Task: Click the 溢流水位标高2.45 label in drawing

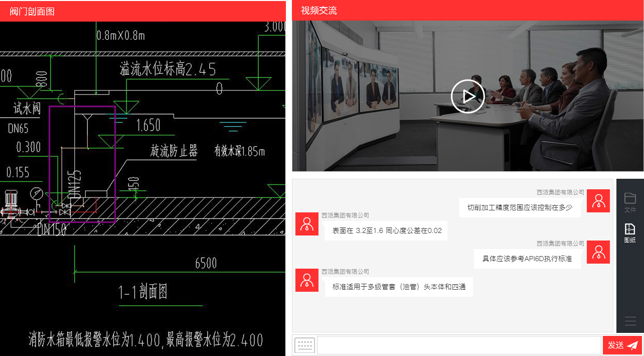Action: pos(168,69)
